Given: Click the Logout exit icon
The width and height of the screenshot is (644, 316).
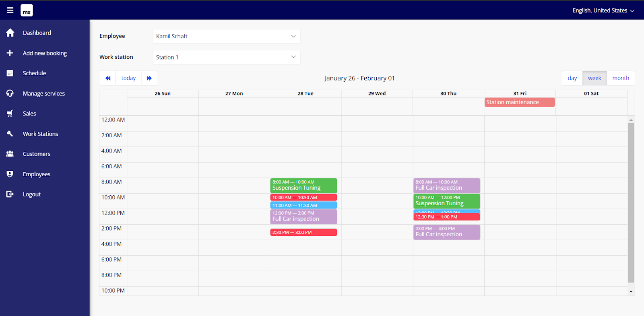Looking at the screenshot, I should (x=10, y=194).
